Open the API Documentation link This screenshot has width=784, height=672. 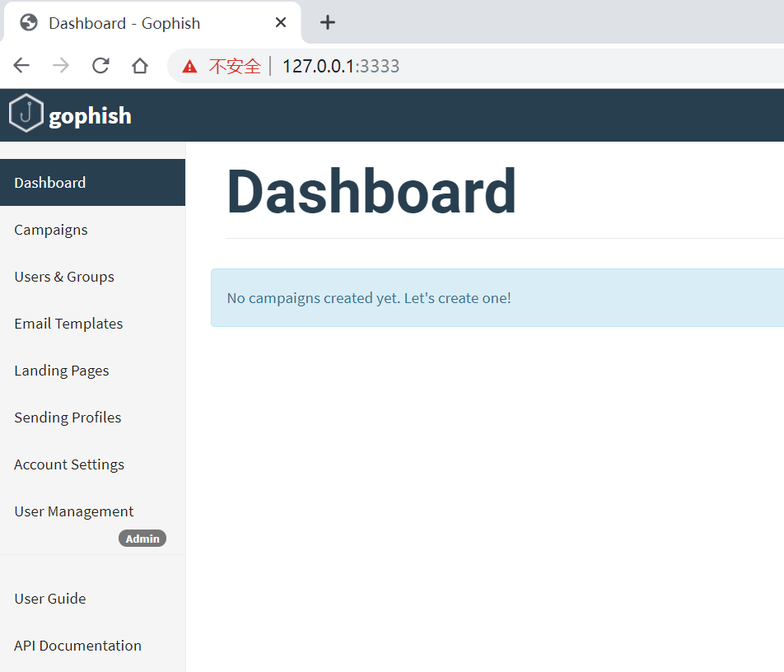[92, 646]
